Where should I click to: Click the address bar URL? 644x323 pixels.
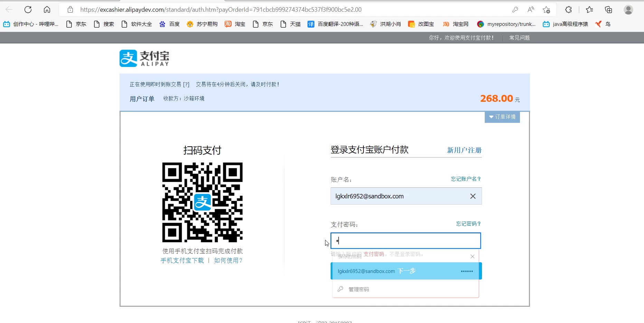point(221,10)
